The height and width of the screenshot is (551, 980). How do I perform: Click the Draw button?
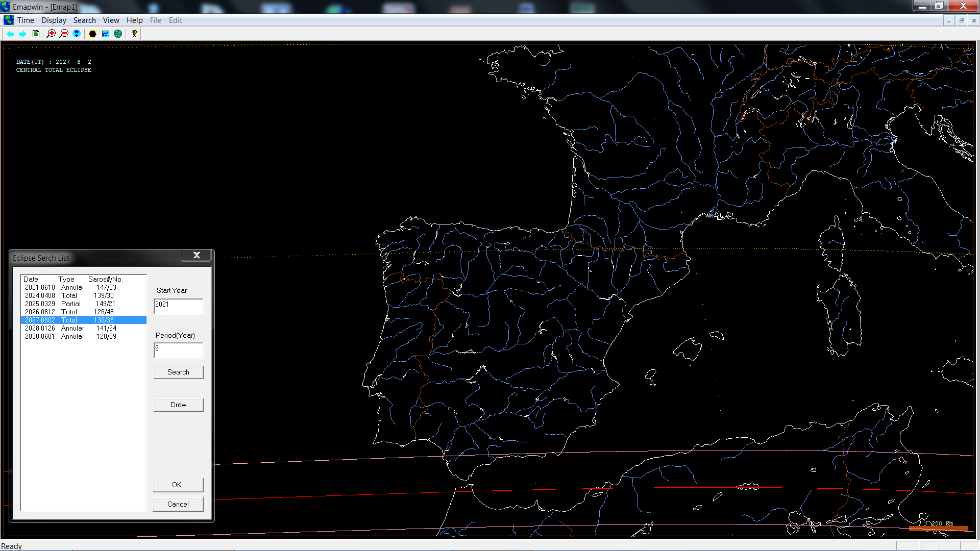point(178,405)
